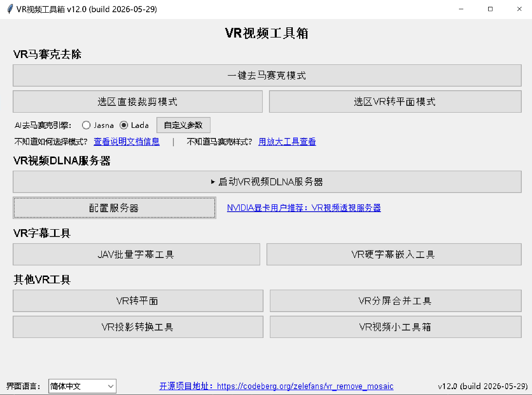
Task: Open the JAV批量字幕工具
Action: pyautogui.click(x=136, y=255)
